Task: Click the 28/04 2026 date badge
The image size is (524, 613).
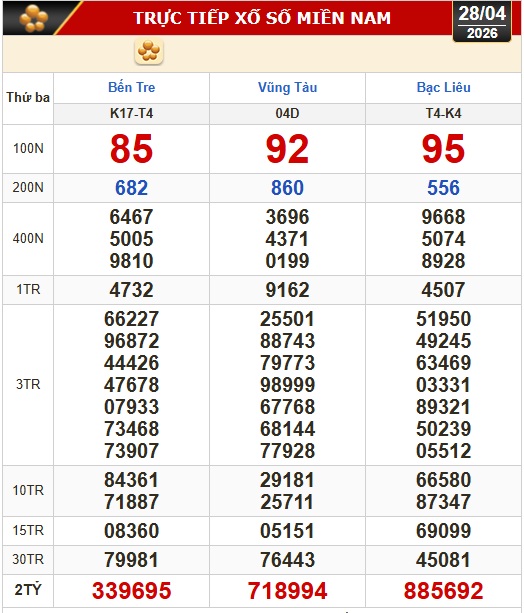Action: click(x=482, y=22)
